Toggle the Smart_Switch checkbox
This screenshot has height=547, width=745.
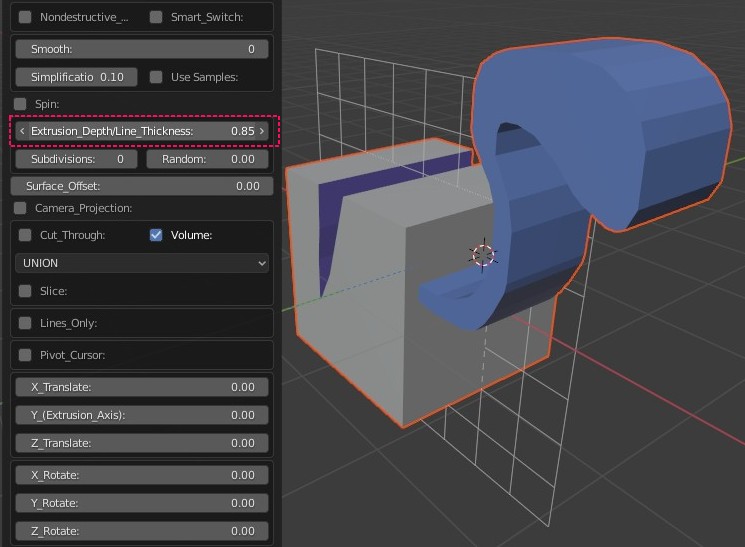[x=156, y=17]
